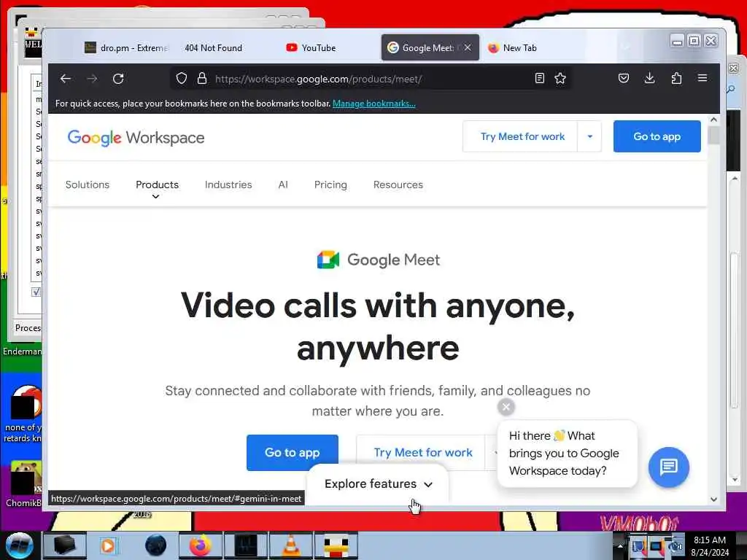This screenshot has height=560, width=747.
Task: Open dropdown beside header Try Meet for work
Action: (x=589, y=136)
